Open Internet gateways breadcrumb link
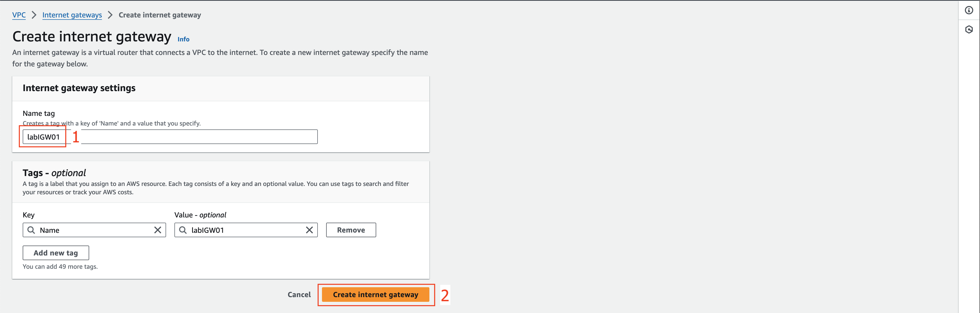 72,15
